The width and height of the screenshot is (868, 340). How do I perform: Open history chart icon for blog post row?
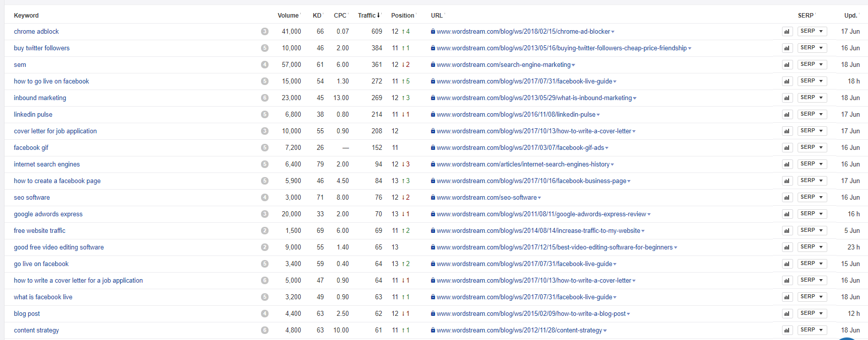(x=787, y=314)
